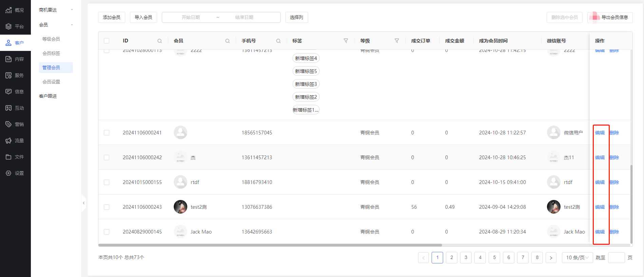Open the 服务 service sidebar icon
Viewport: 644px width, 277px height.
click(x=9, y=75)
